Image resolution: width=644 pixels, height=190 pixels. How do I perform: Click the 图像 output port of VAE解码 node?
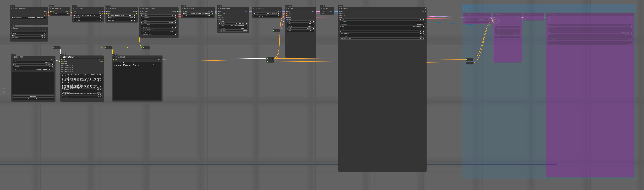click(333, 11)
